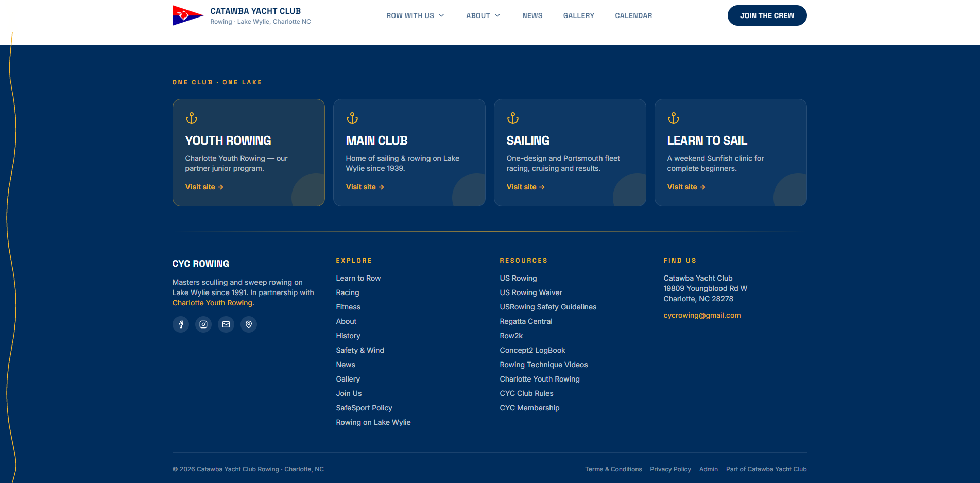Viewport: 980px width, 483px height.
Task: Open the Admin footer link
Action: (x=709, y=469)
